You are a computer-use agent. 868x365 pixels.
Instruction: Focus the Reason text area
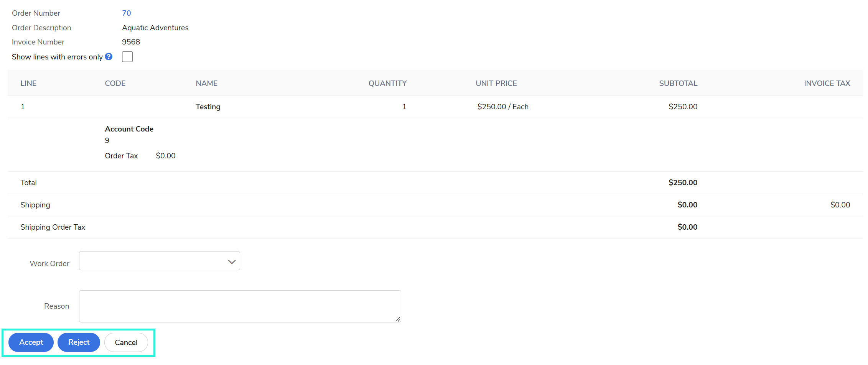coord(240,306)
